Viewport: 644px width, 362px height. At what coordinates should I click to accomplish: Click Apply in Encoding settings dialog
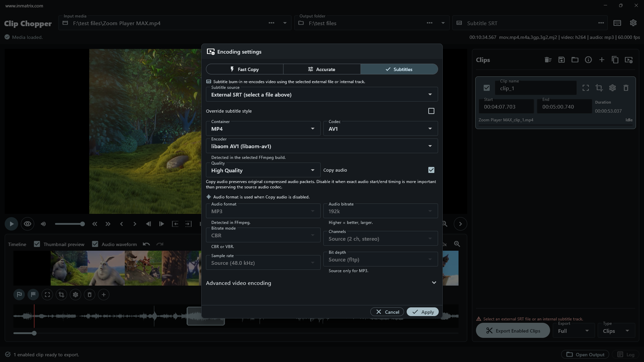coord(423,312)
